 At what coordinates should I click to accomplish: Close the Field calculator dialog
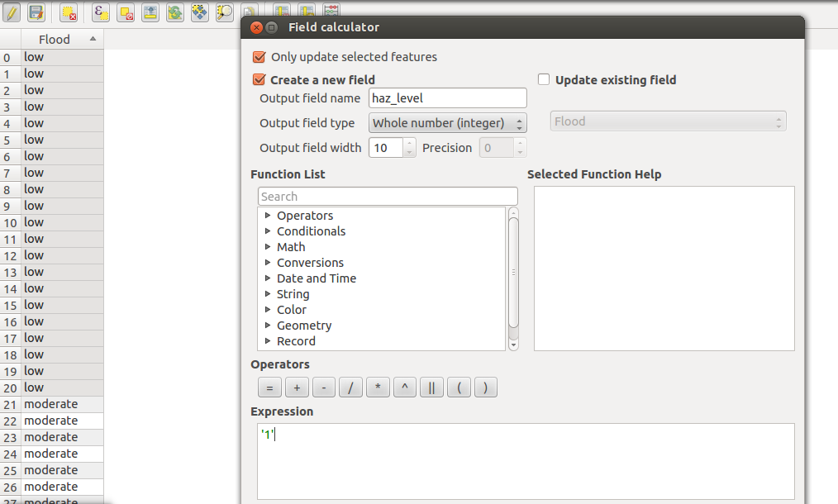pyautogui.click(x=256, y=27)
